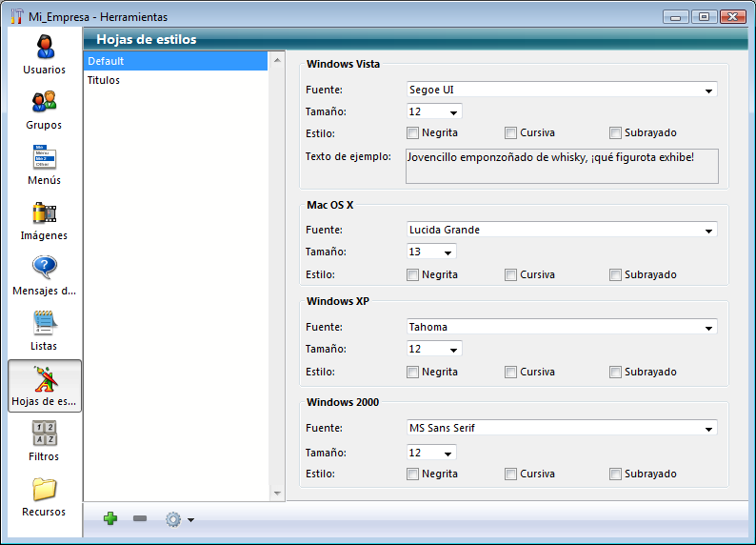Toggle Cursiva under Mac OS X

(x=511, y=275)
